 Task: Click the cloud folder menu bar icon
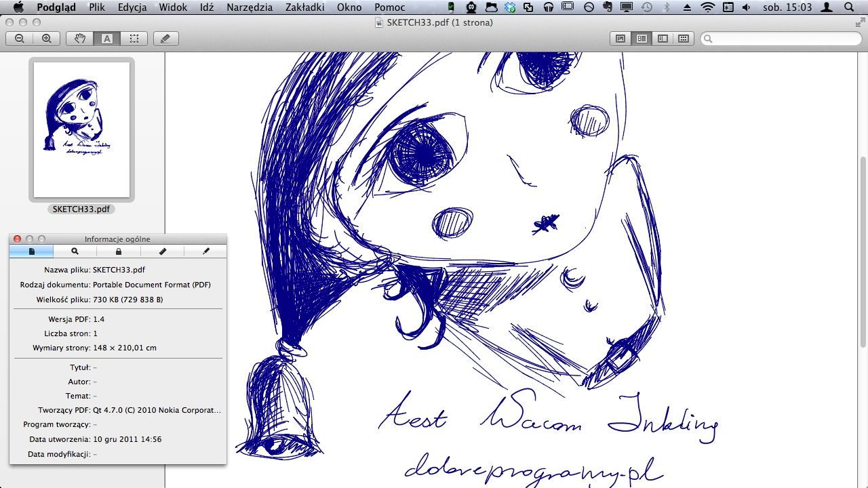(491, 7)
